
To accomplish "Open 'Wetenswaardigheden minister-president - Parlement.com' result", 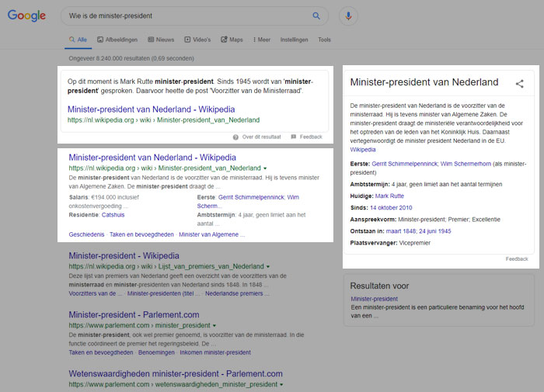I will [176, 373].
